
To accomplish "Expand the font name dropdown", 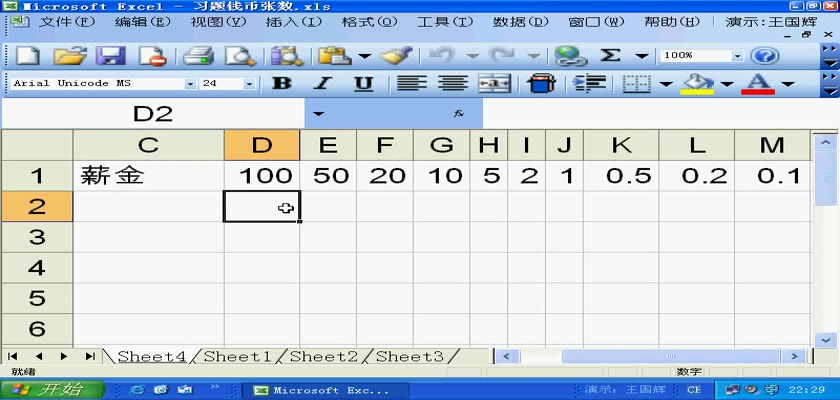I will [190, 84].
